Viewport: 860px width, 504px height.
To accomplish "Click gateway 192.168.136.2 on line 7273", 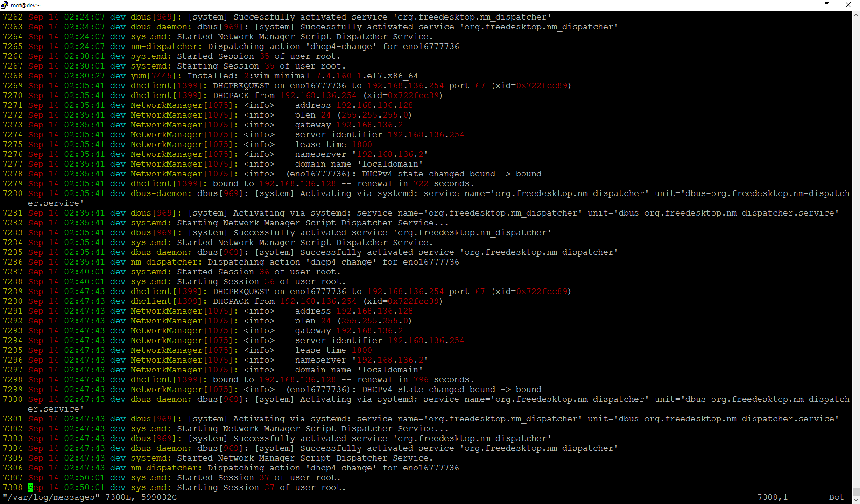I will (x=369, y=125).
